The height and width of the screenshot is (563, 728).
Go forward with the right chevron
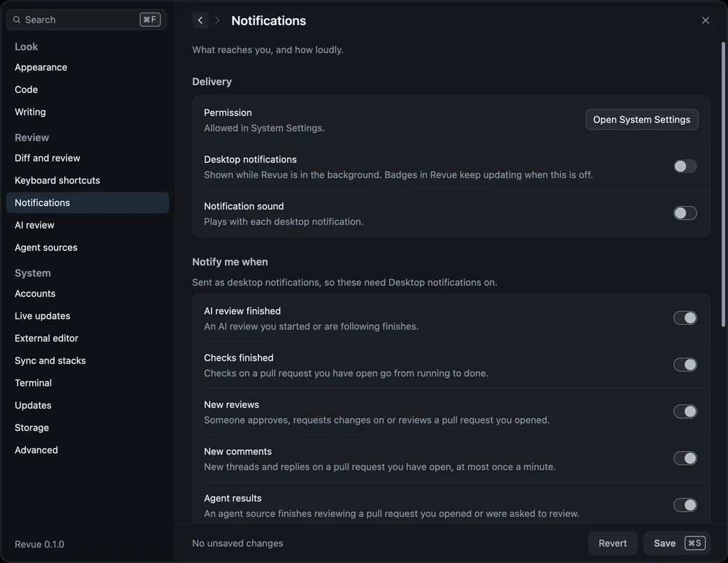tap(217, 20)
